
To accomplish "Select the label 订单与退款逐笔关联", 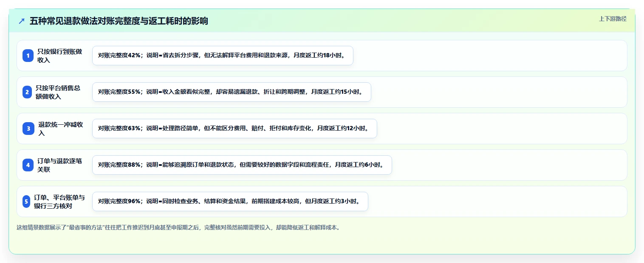I will pyautogui.click(x=60, y=165).
